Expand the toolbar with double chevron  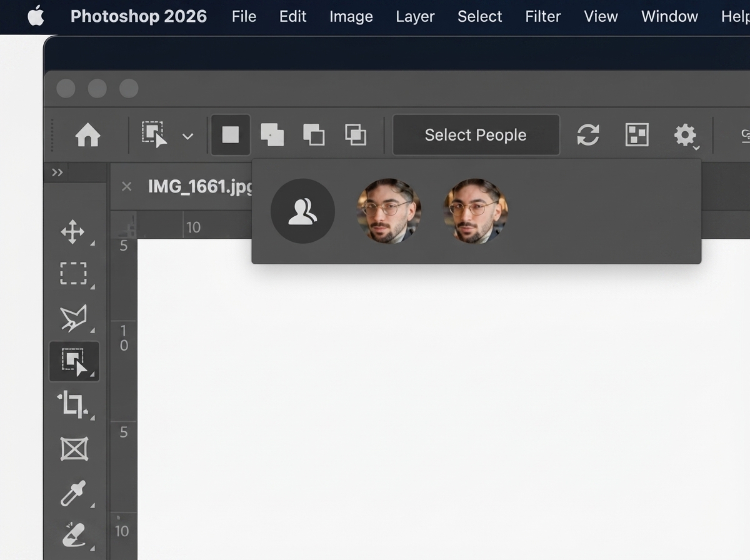[57, 172]
